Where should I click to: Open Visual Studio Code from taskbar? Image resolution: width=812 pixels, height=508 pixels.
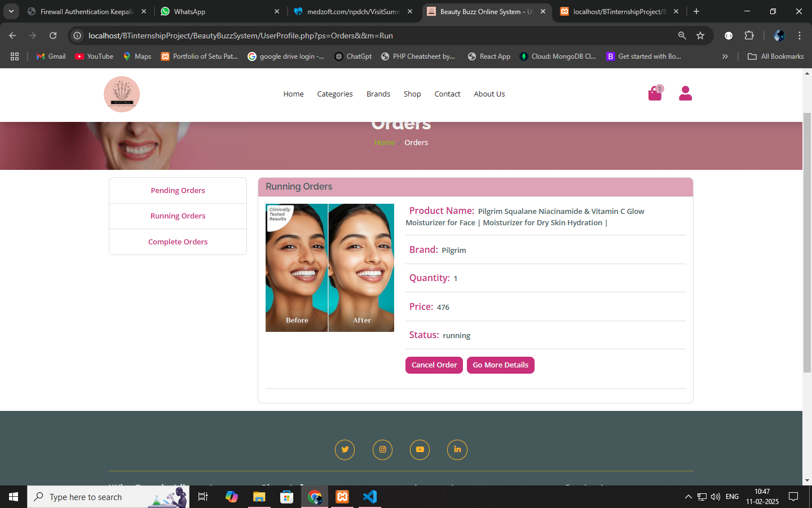coord(370,497)
